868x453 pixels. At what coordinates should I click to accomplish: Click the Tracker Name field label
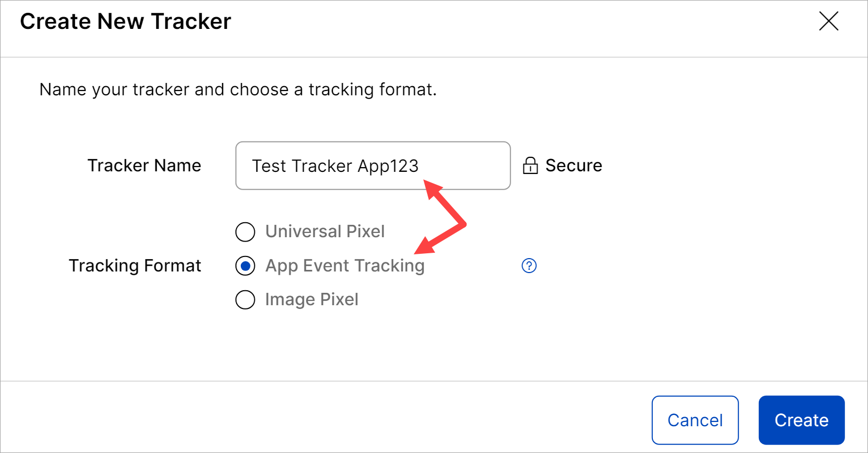[144, 165]
